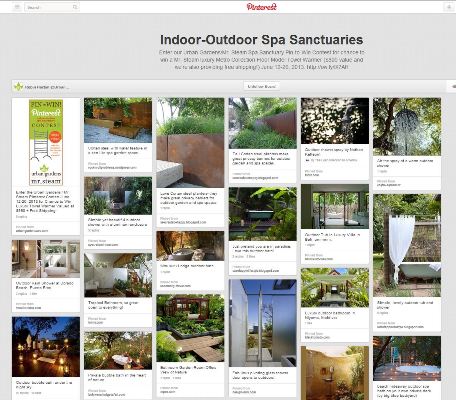The width and height of the screenshot is (456, 400).
Task: Open the Maldives outdoor bathroom pavilion photo
Action: coord(335,288)
